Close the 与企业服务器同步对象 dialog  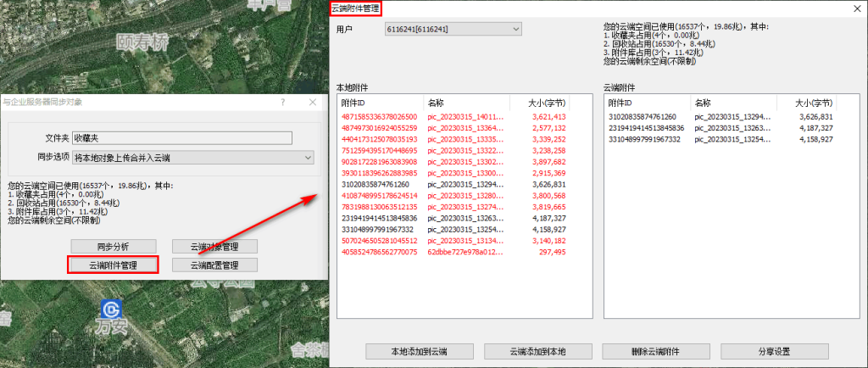pos(312,102)
